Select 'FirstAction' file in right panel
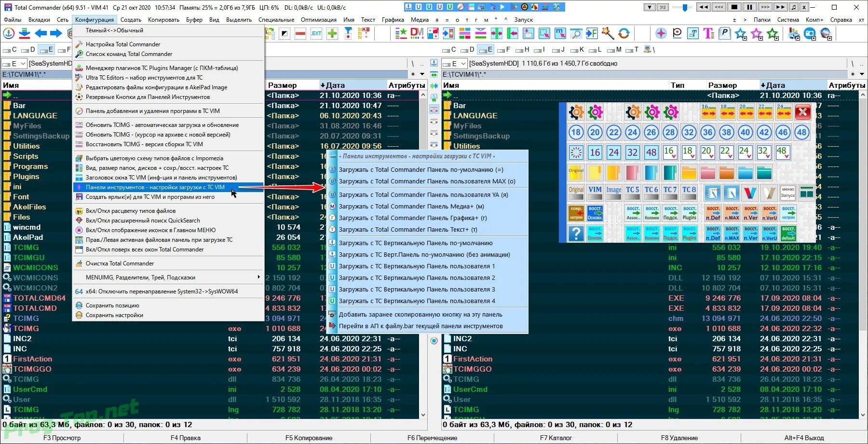868x444 pixels. pyautogui.click(x=473, y=359)
